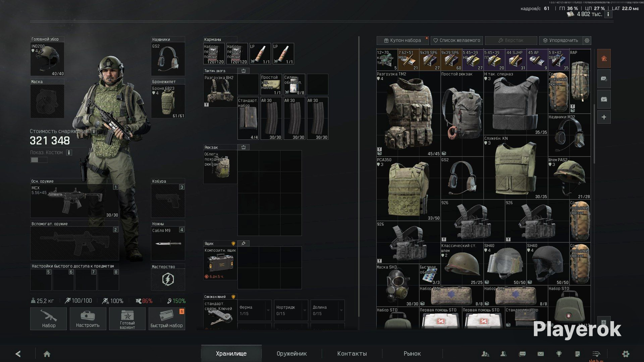
Task: Open the trophy achievements icon
Action: (x=559, y=354)
